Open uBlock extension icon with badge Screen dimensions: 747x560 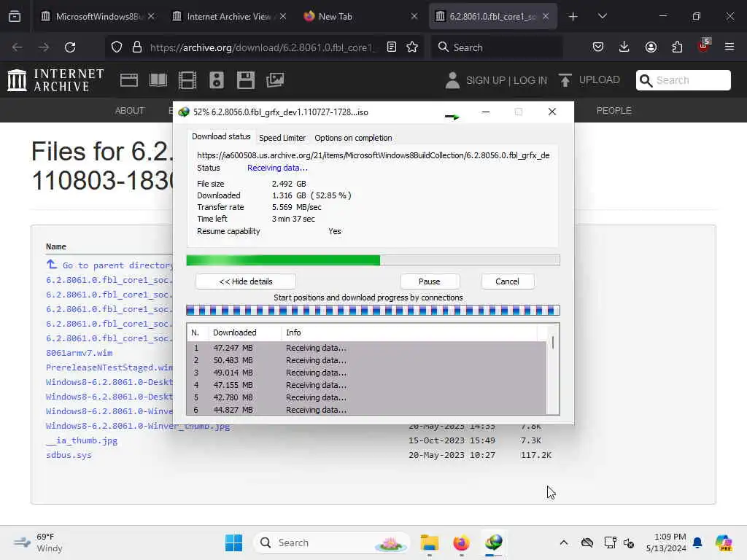point(704,46)
